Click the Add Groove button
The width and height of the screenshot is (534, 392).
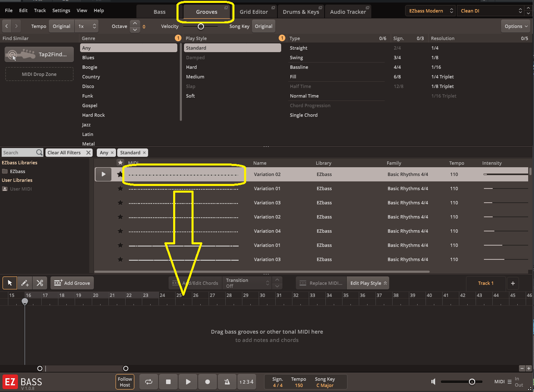72,283
